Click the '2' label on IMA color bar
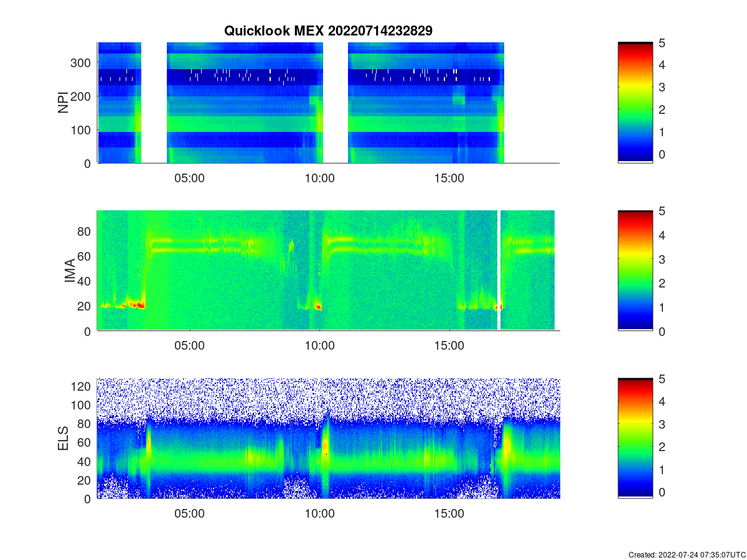Screen dimensions: 747x560 click(661, 283)
